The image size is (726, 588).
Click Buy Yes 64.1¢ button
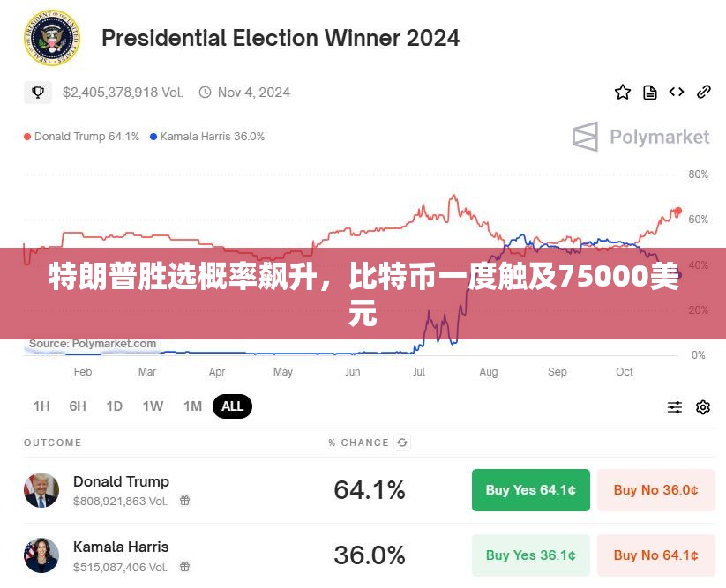[x=531, y=490]
